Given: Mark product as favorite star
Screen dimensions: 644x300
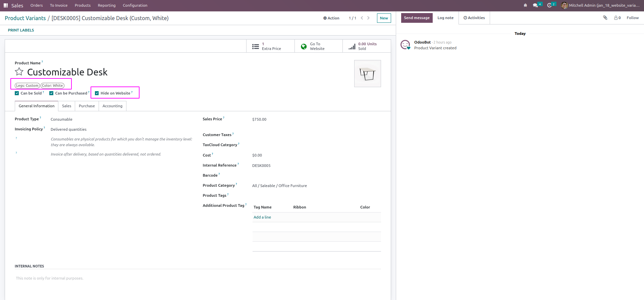Looking at the screenshot, I should (19, 72).
